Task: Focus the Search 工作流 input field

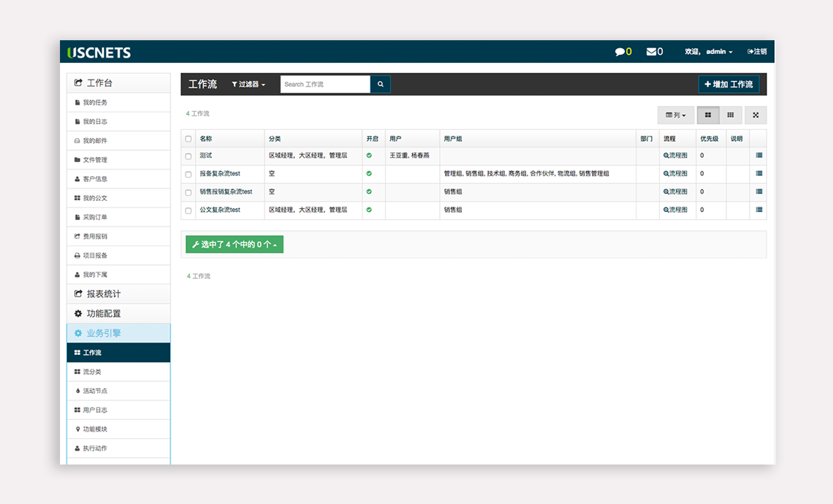Action: (x=325, y=84)
